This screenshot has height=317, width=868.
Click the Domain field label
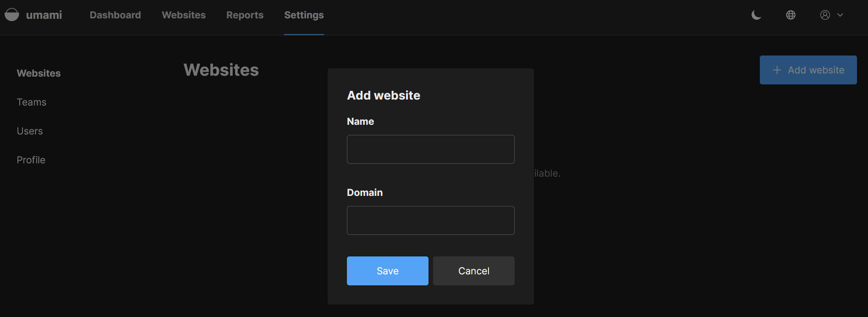pyautogui.click(x=365, y=193)
